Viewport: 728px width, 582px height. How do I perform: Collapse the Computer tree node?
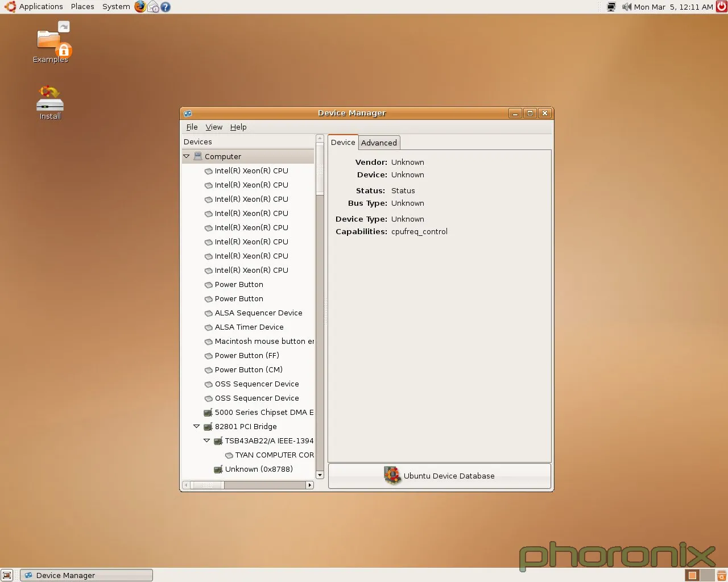point(186,156)
